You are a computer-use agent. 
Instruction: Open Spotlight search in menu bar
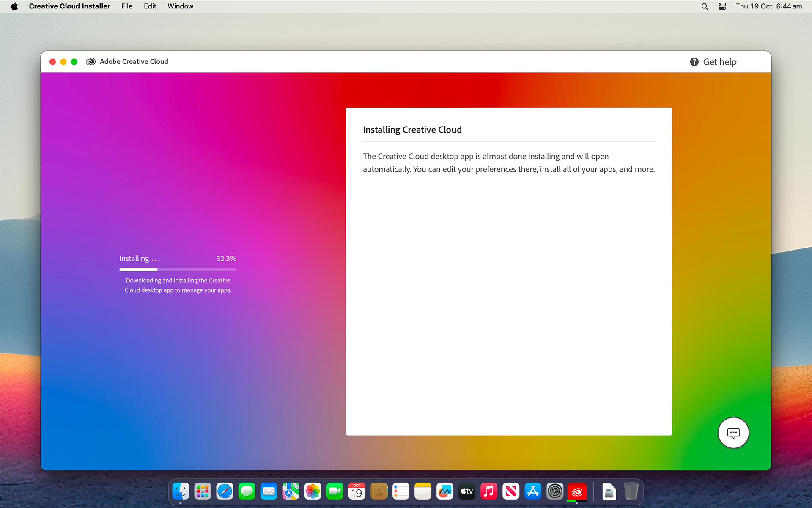point(705,6)
